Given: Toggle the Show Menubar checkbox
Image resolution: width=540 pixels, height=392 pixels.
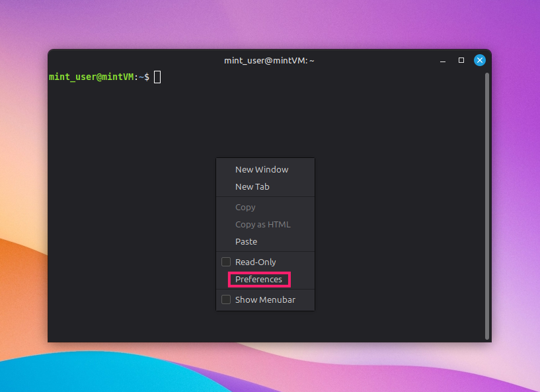Looking at the screenshot, I should click(x=226, y=299).
